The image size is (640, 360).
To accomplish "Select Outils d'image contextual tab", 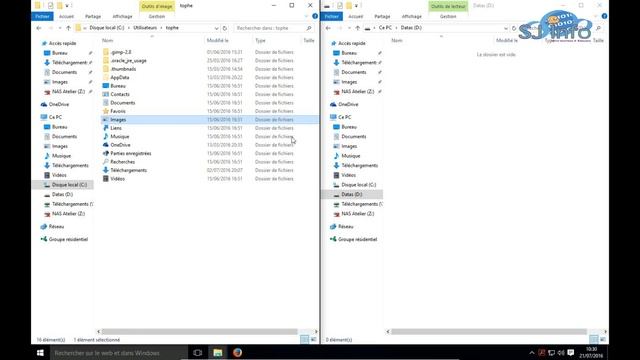I will click(x=157, y=6).
